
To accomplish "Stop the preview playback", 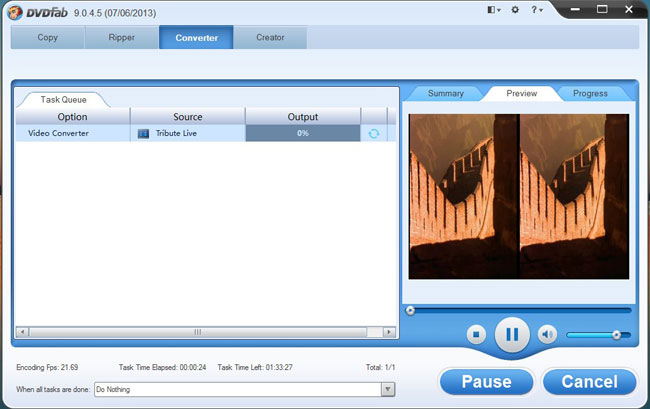I will [x=476, y=334].
